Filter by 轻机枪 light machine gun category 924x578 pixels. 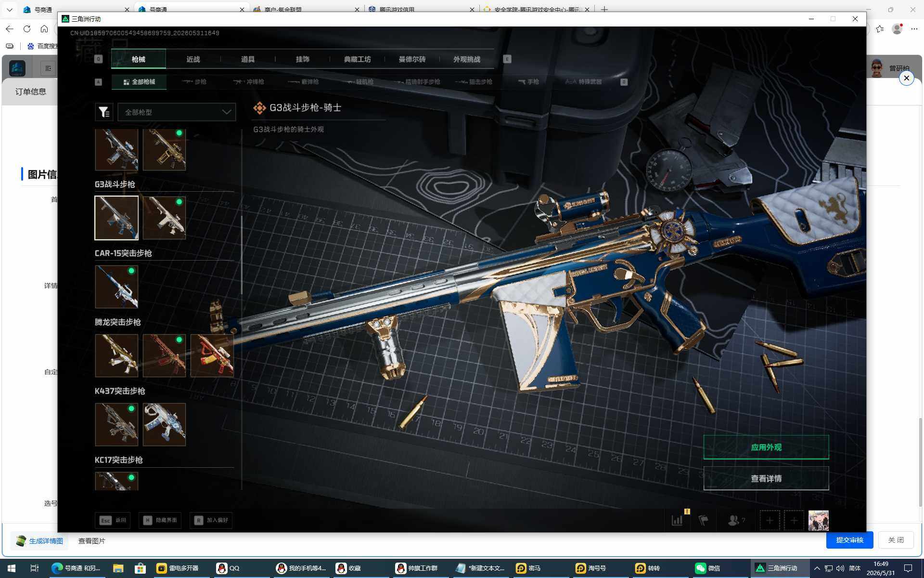(x=359, y=82)
